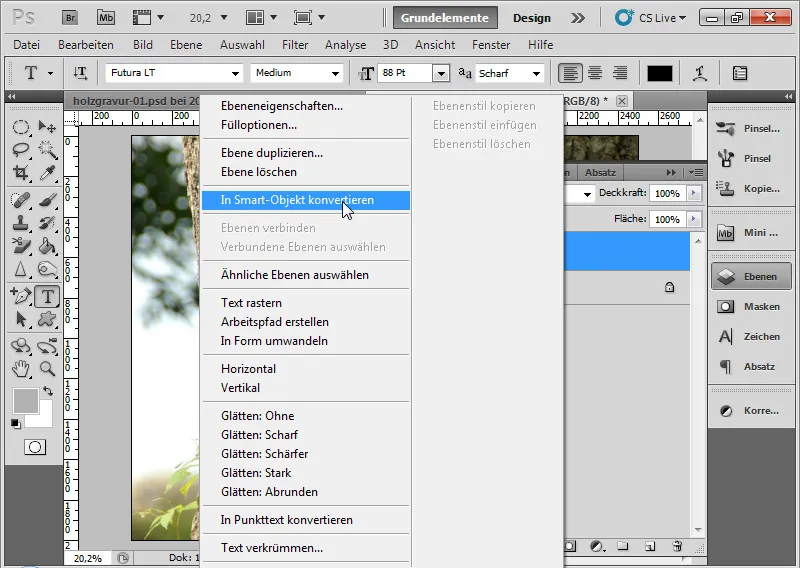Select the Custom Shape tool
Screen dimensions: 800x568
(x=47, y=319)
